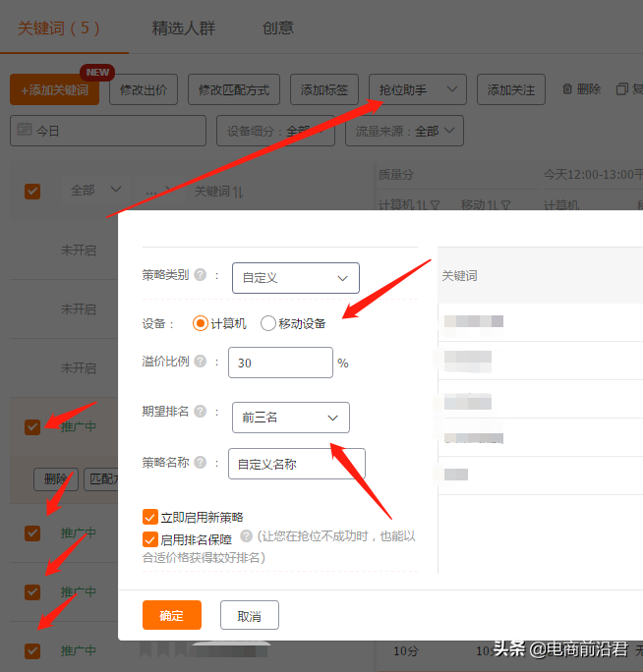Screen dimensions: 643x672
Task: Click the 策略名称 input field
Action: (297, 464)
